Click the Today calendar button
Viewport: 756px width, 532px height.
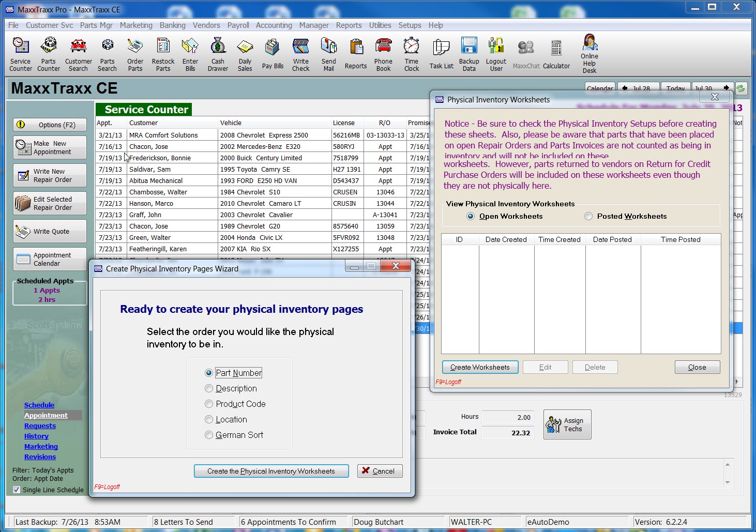(x=675, y=88)
